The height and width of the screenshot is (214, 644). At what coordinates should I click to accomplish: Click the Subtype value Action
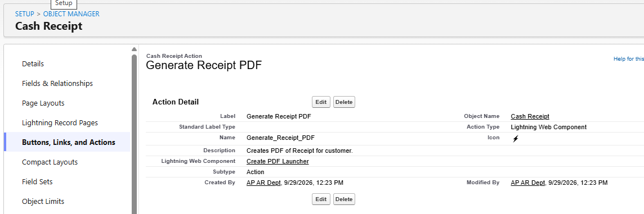coord(256,172)
